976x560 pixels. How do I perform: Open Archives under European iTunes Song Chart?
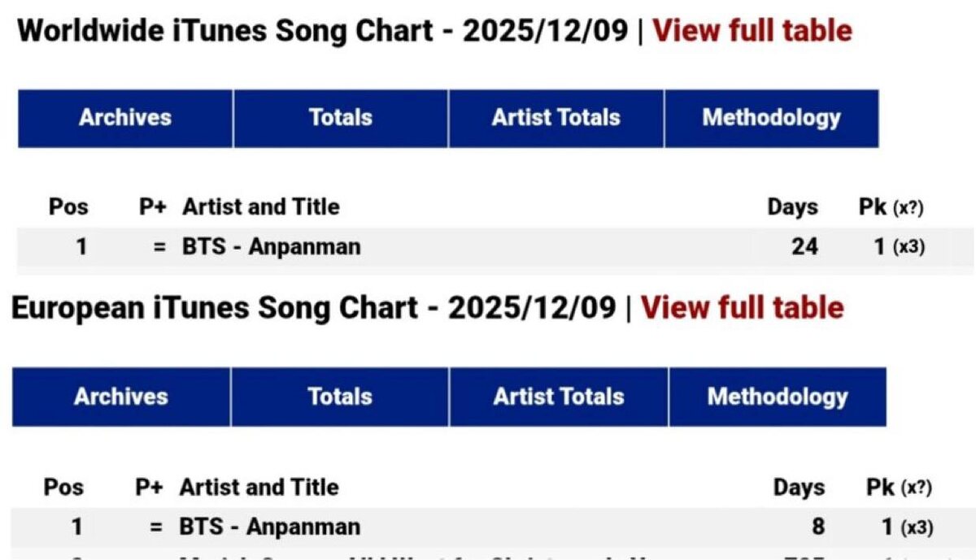point(120,397)
